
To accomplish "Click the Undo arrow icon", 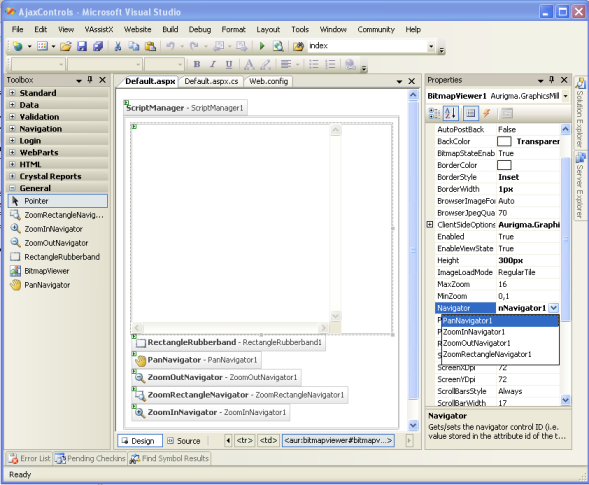I will [171, 46].
